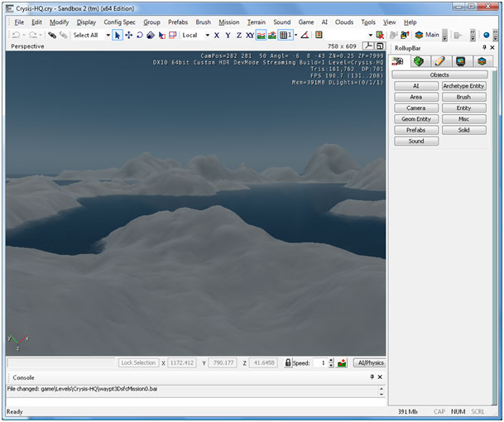Screen dimensions: 504x422
Task: Click the Unlink objects icon
Action: click(x=64, y=35)
